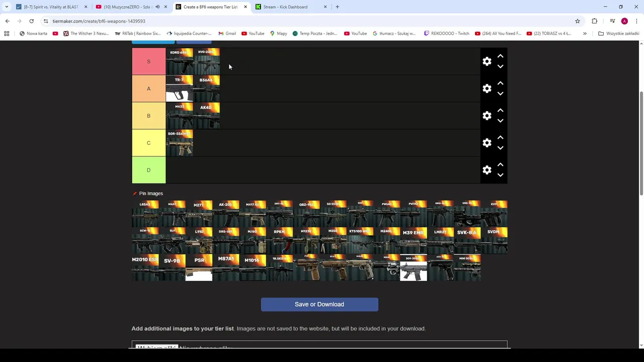644x362 pixels.
Task: Pick L110 weapon image
Action: pyautogui.click(x=199, y=241)
